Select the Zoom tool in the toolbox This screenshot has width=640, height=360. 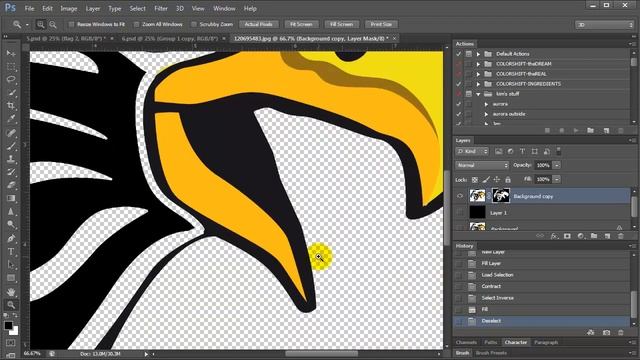point(11,305)
